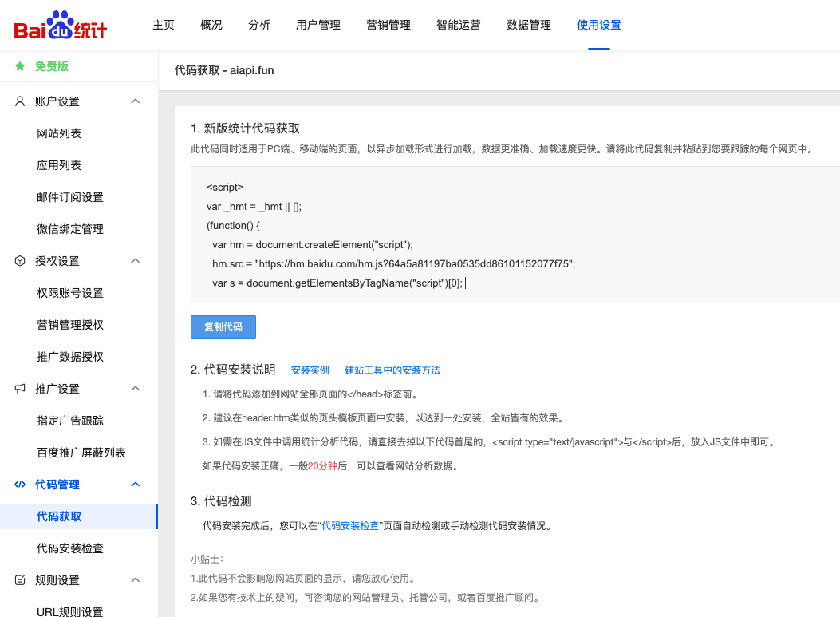Click the Baidu Tongji logo
Image resolution: width=840 pixels, height=617 pixels.
[x=61, y=27]
